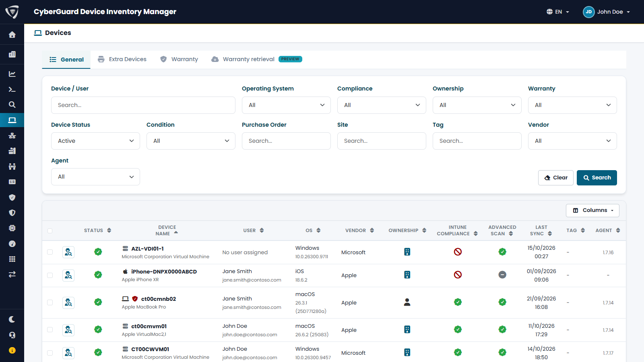Open the apps grid icon in sidebar
The image size is (644, 362).
tap(12, 259)
